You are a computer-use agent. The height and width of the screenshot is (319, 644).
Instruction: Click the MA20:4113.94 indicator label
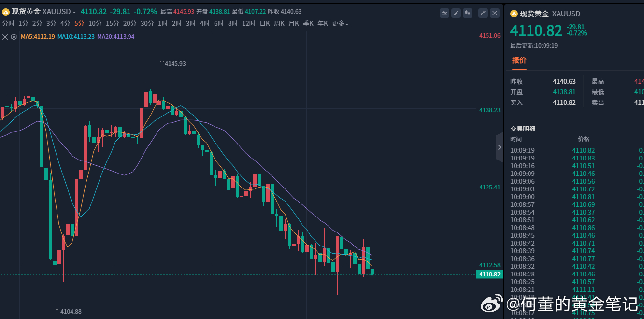(116, 36)
